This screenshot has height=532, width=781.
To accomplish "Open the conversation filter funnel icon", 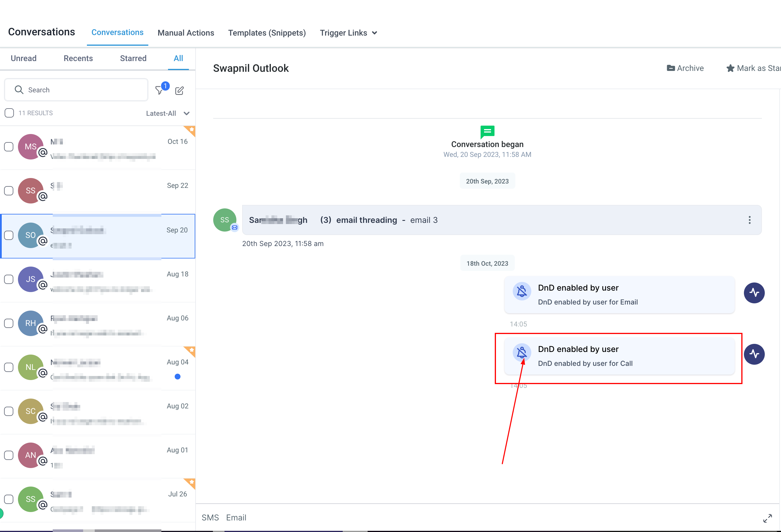I will coord(159,90).
